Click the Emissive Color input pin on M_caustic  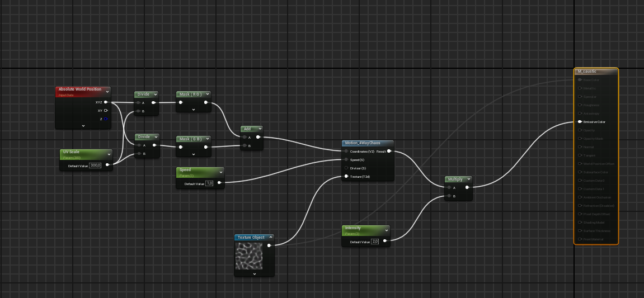coord(580,122)
